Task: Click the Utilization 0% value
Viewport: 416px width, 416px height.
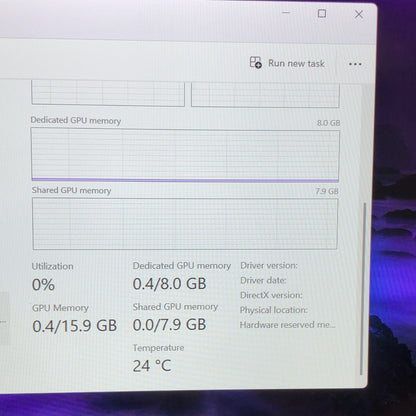Action: (43, 285)
